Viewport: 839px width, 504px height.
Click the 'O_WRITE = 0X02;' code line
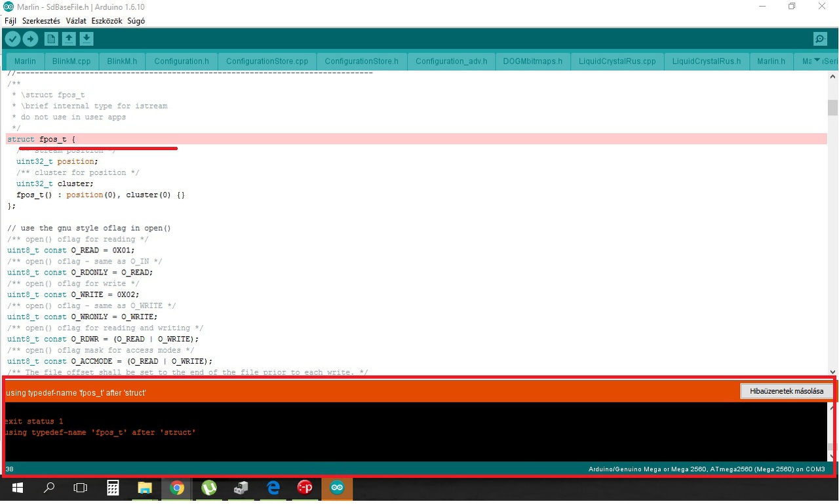click(73, 294)
